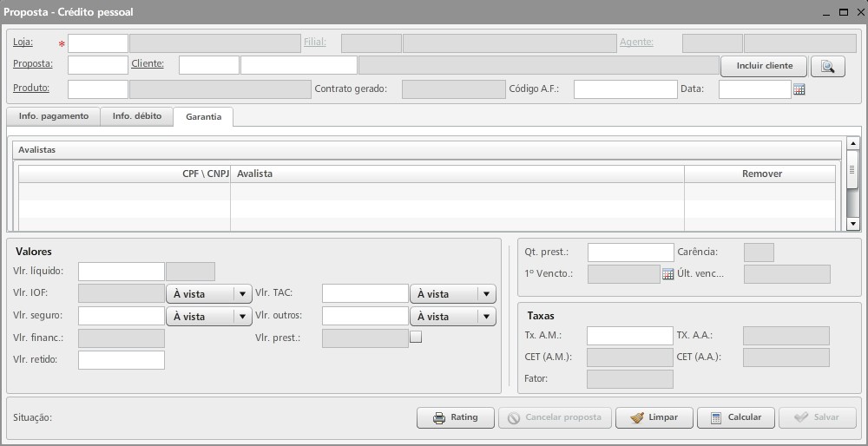The height and width of the screenshot is (446, 868).
Task: Click the Loja label link
Action: (23, 42)
